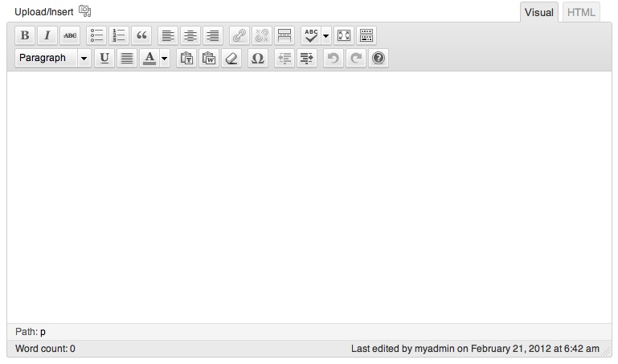Switch to the HTML tab
The width and height of the screenshot is (618, 364).
click(x=581, y=12)
